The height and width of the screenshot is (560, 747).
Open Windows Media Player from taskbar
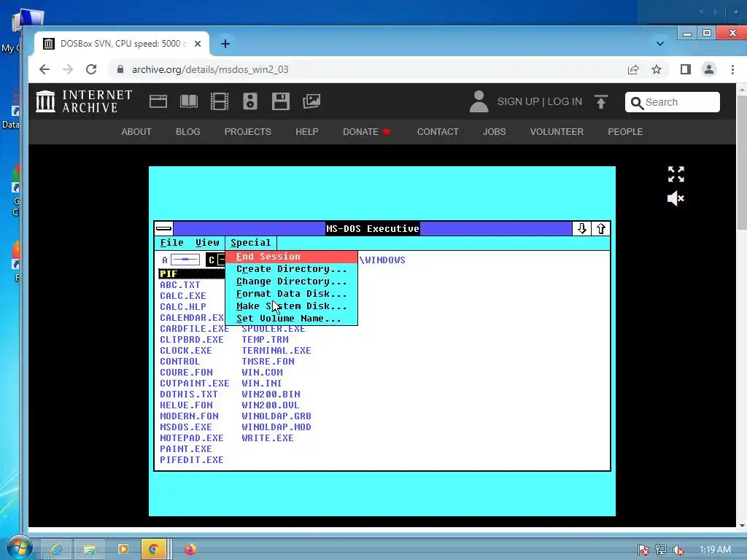123,549
